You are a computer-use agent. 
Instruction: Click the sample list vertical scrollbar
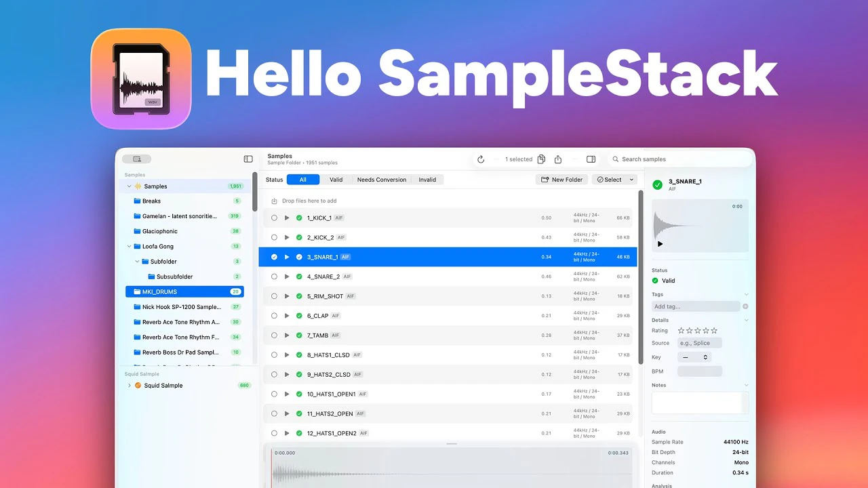[x=640, y=277]
